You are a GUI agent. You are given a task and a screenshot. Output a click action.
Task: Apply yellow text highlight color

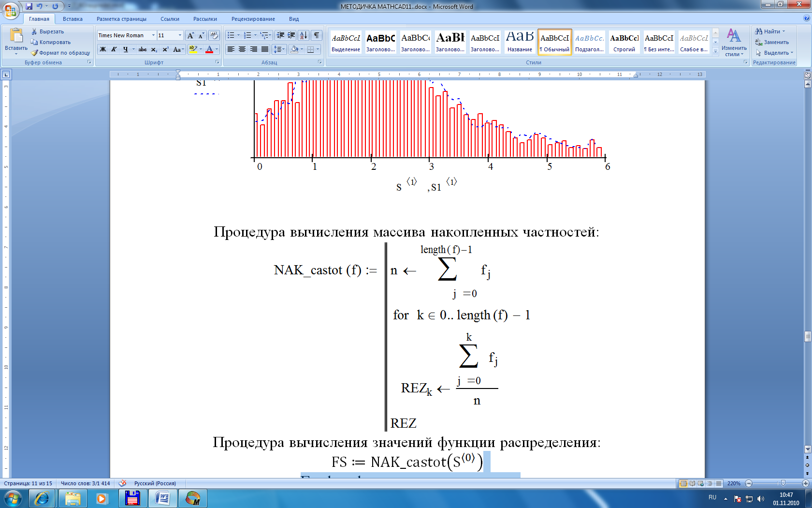(193, 49)
